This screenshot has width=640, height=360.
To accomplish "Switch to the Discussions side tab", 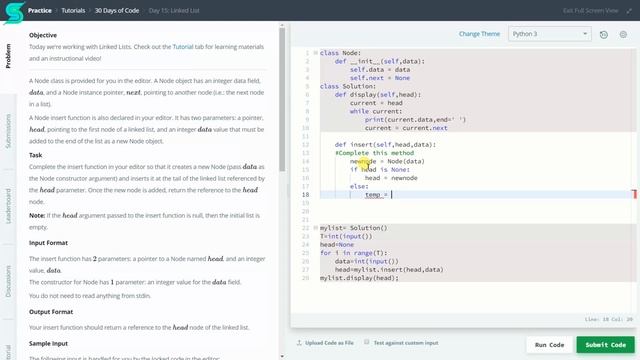I will click(x=8, y=281).
